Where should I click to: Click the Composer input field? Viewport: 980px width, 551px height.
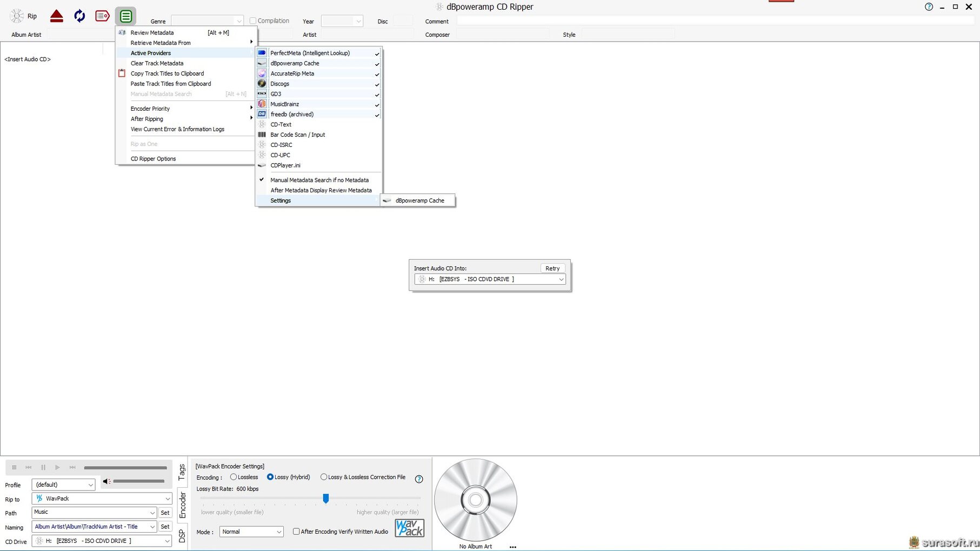(502, 34)
